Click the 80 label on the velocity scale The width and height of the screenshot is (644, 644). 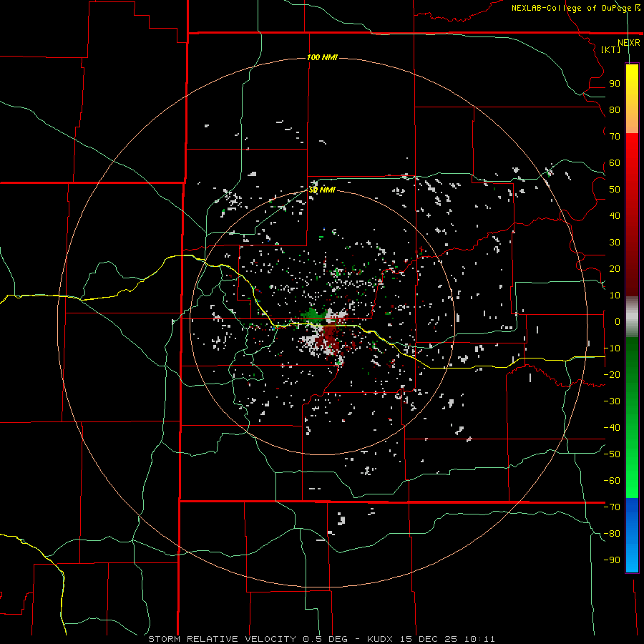coord(615,110)
